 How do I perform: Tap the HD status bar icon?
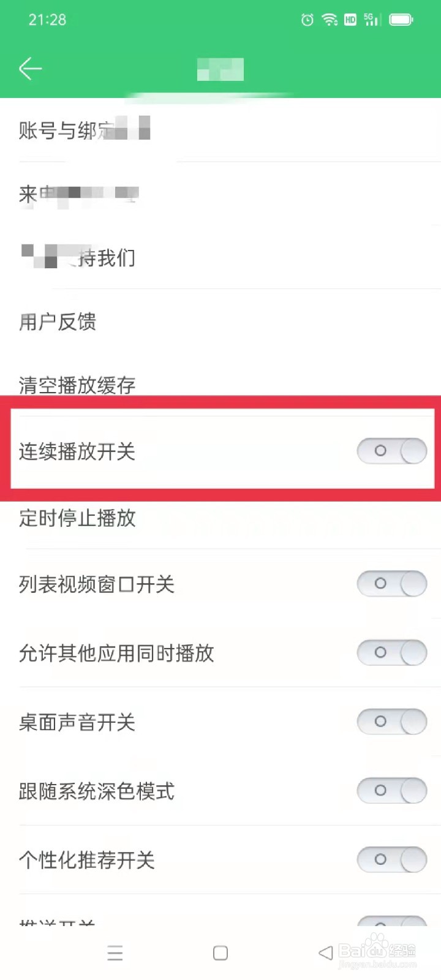pyautogui.click(x=350, y=20)
